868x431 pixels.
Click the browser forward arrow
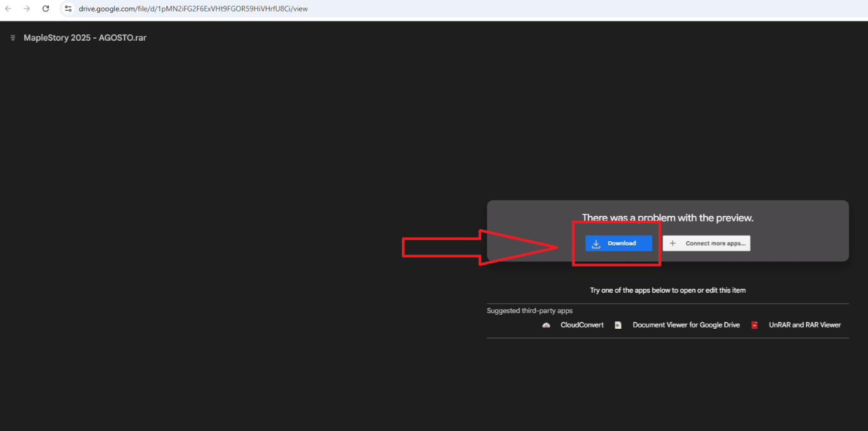[x=27, y=9]
